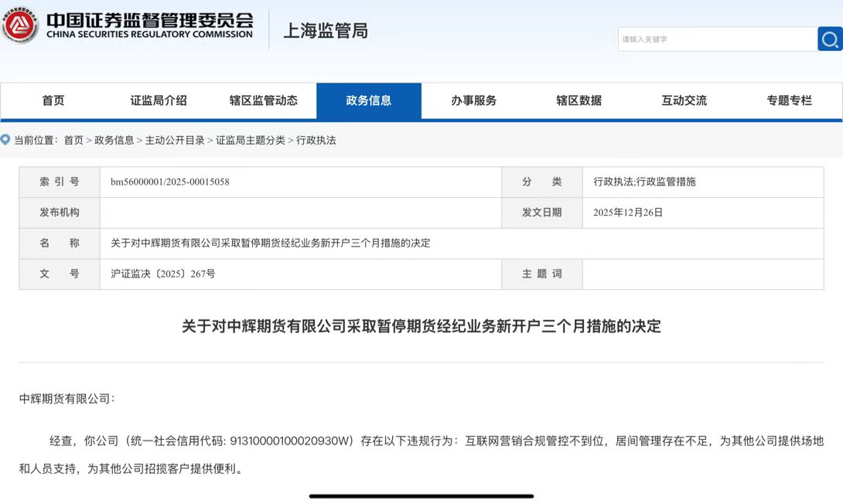Click the CSRC logo emblem
The image size is (843, 504).
click(x=19, y=26)
